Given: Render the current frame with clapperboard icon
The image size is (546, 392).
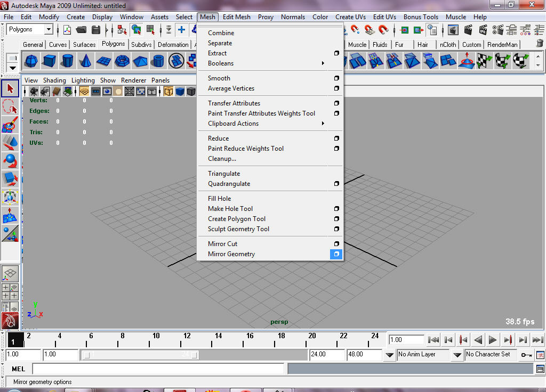Looking at the screenshot, I should click(468, 30).
